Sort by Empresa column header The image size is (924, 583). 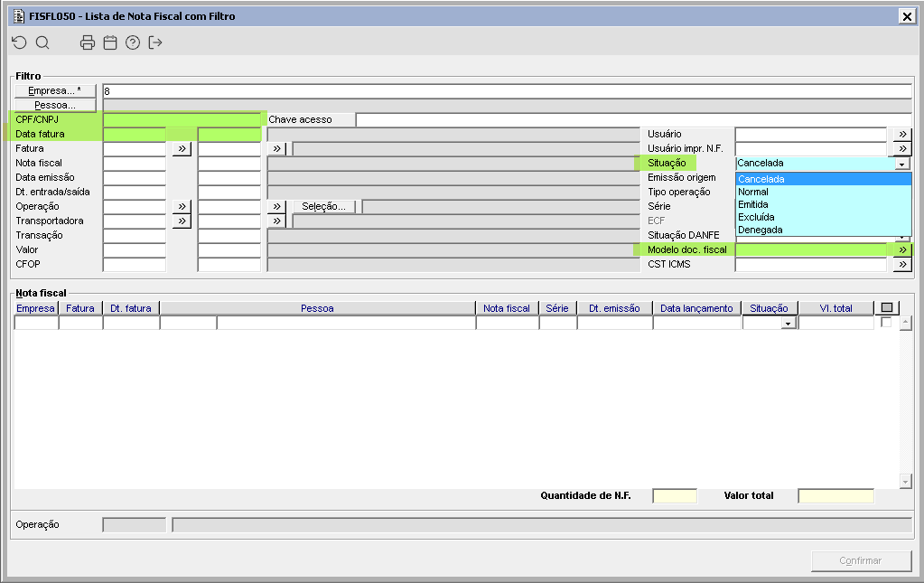coord(35,308)
